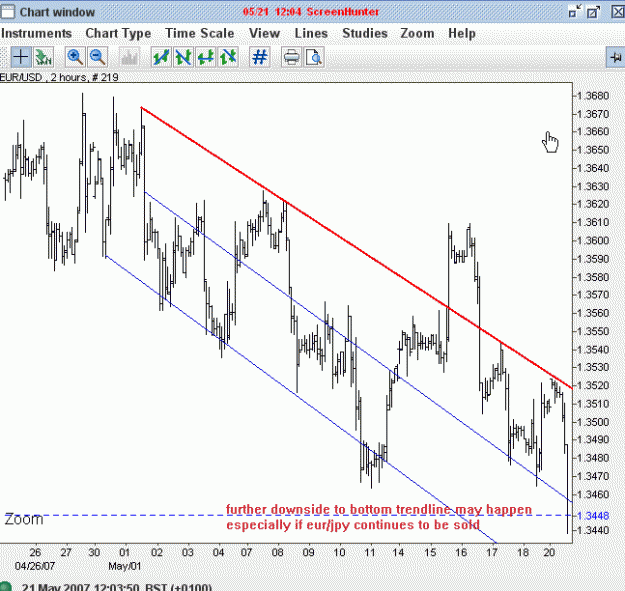Click the green status indicator icon
The image size is (625, 591).
[x=6, y=587]
